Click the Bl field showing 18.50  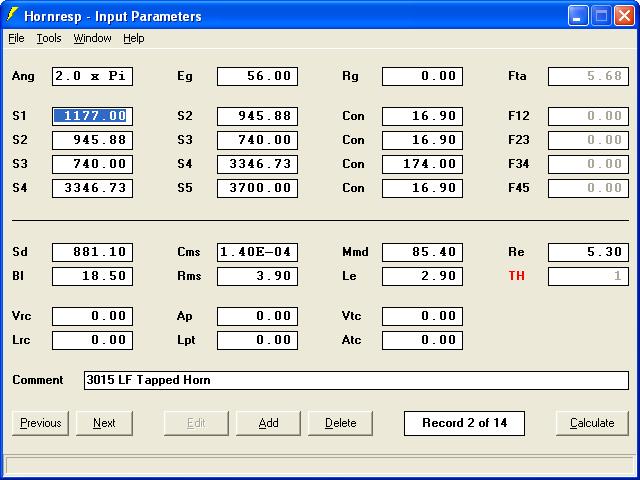pos(92,276)
